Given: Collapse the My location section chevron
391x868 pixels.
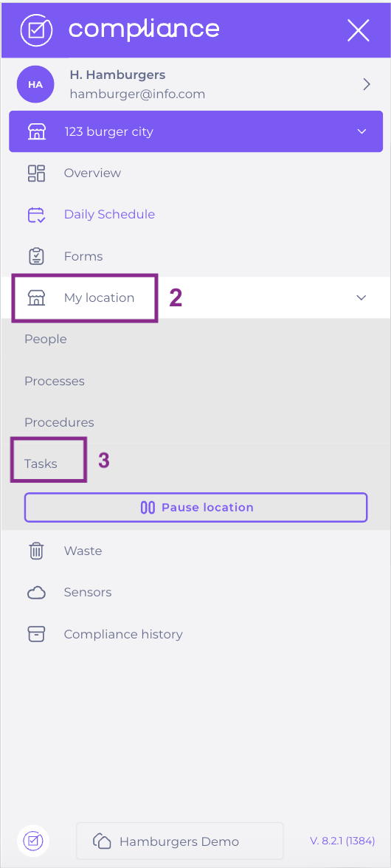Looking at the screenshot, I should click(361, 298).
